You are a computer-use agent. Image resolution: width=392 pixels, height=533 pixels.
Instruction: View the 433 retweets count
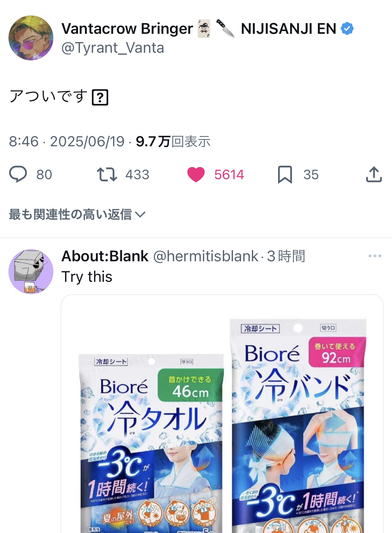[x=137, y=175]
